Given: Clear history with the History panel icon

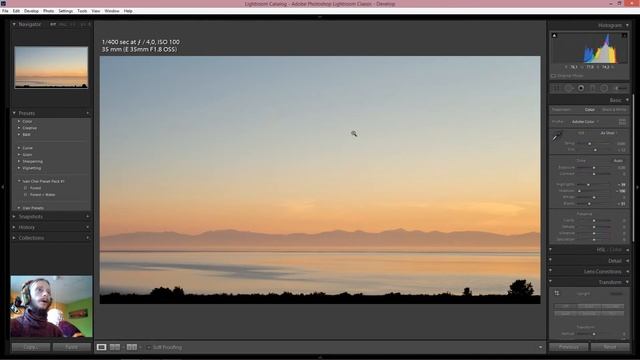Looking at the screenshot, I should click(87, 227).
